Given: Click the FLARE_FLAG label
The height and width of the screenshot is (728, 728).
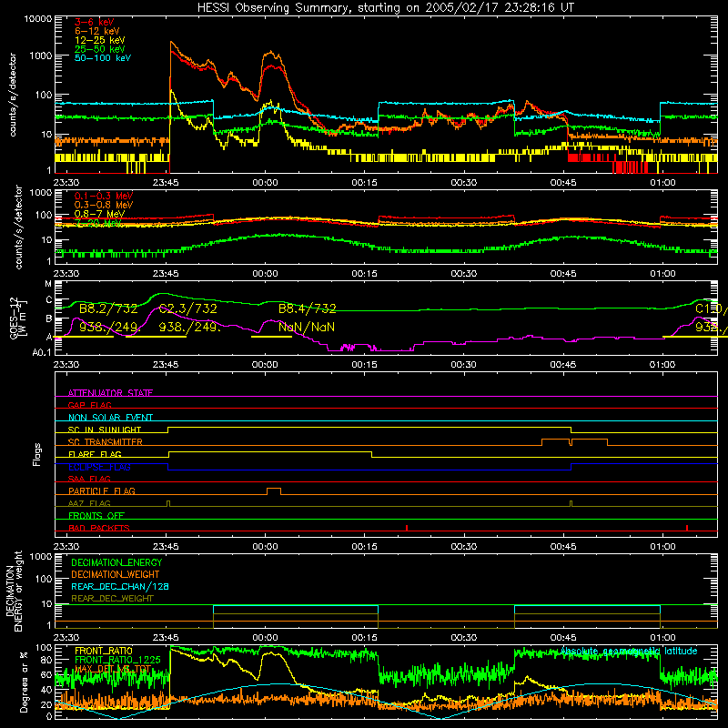Looking at the screenshot, I should pos(95,454).
